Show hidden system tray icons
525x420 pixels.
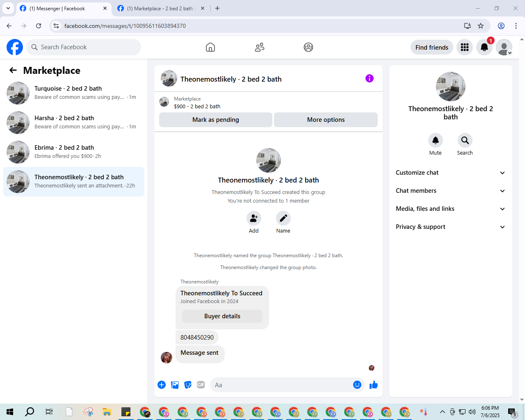[442, 412]
